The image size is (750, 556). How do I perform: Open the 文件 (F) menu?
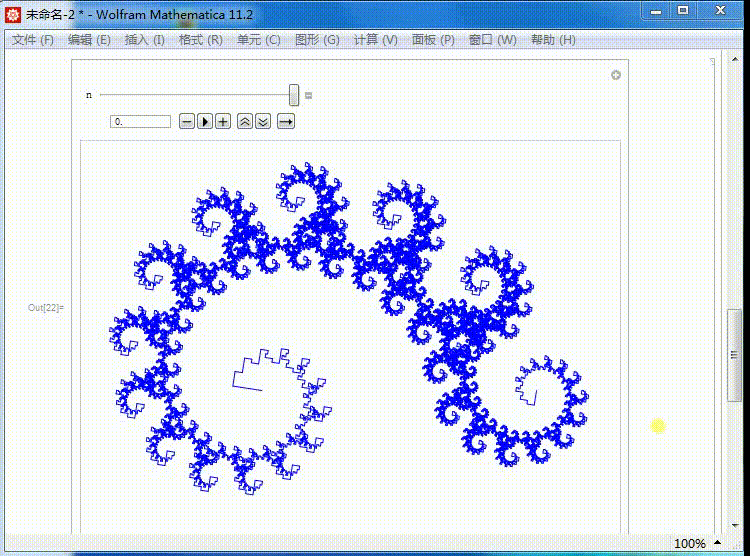(x=33, y=40)
